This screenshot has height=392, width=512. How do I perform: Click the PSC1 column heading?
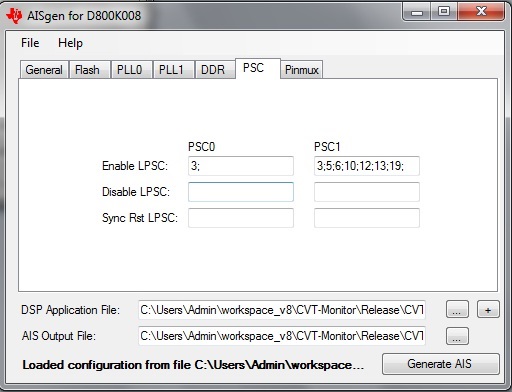click(327, 147)
